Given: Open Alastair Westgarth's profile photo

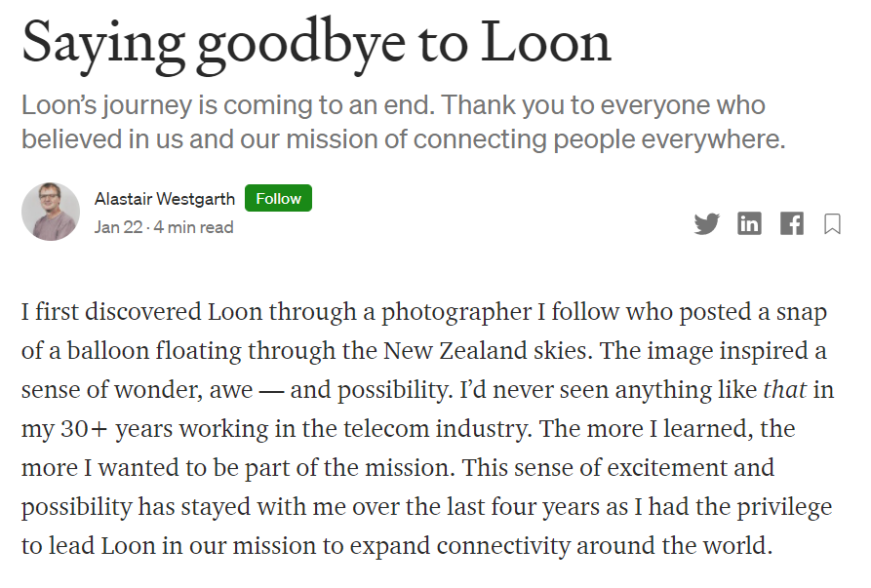Looking at the screenshot, I should pyautogui.click(x=51, y=212).
